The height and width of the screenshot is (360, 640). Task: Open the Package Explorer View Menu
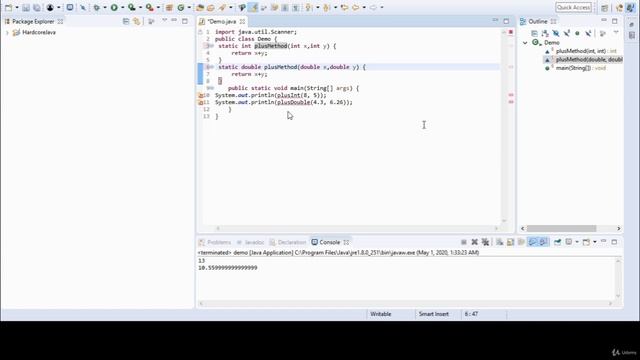click(164, 20)
